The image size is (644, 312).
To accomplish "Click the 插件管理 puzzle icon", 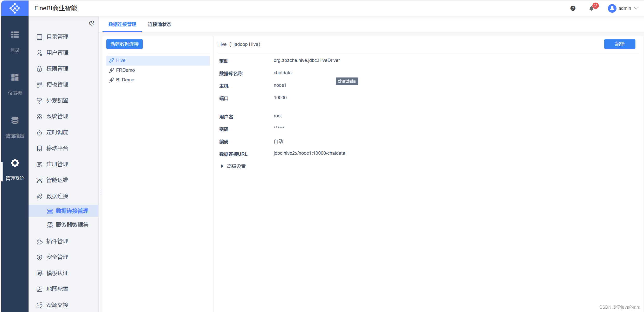I will [39, 242].
